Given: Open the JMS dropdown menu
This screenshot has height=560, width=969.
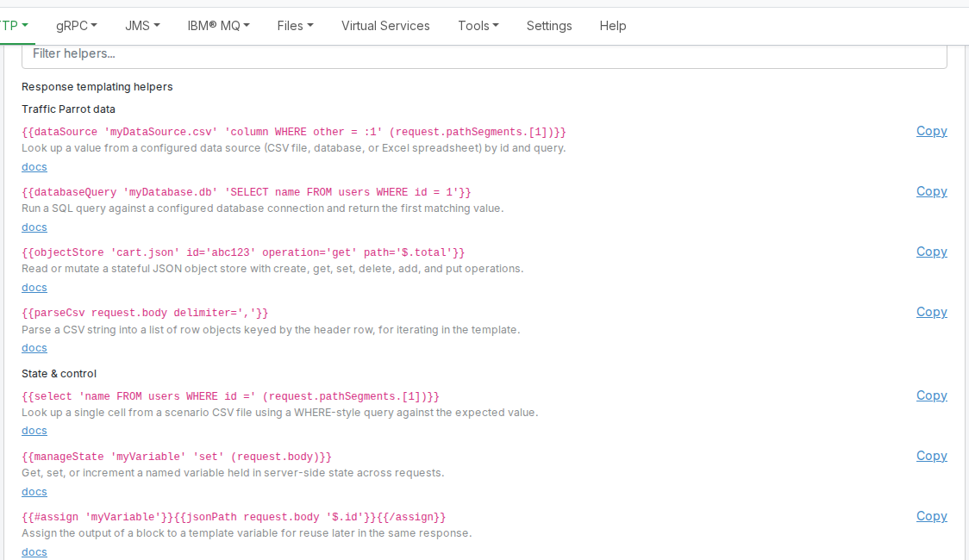Looking at the screenshot, I should (x=142, y=26).
